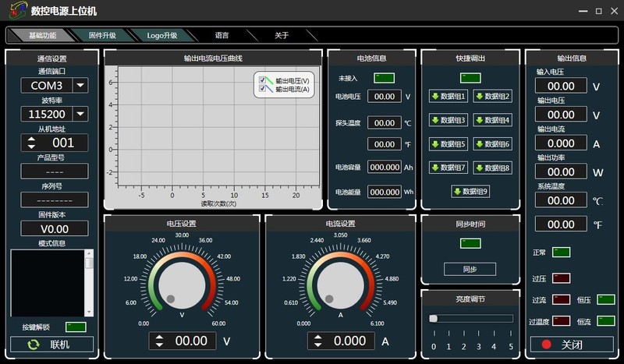The image size is (624, 364).
Task: Click the 数据组6 quick recall button
Action: coord(492,144)
